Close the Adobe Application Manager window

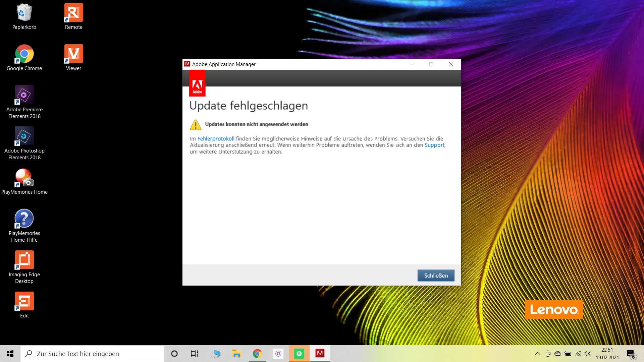click(x=451, y=64)
